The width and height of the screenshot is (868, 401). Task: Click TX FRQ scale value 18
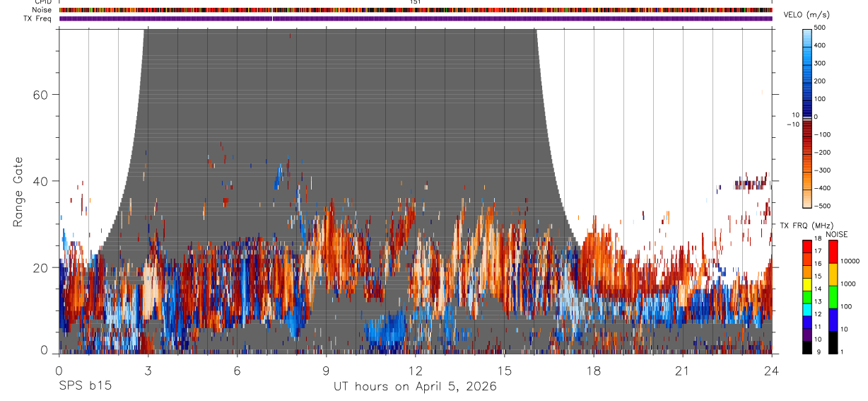coord(818,240)
